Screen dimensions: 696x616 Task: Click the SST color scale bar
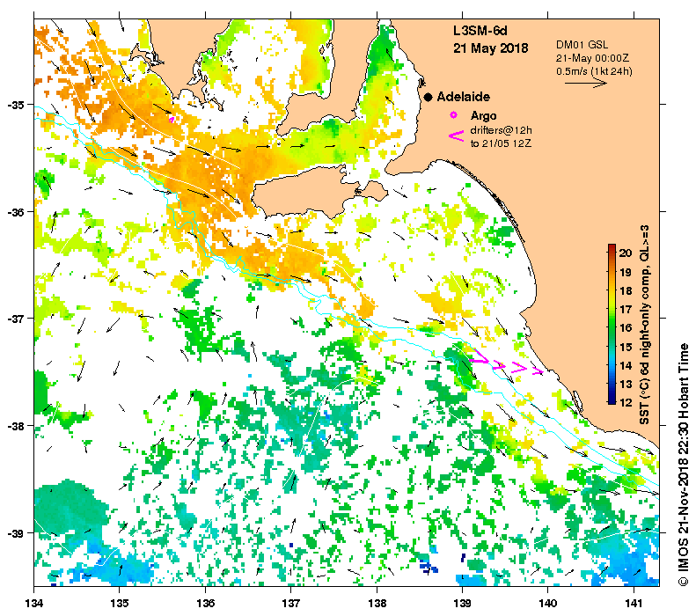click(612, 324)
